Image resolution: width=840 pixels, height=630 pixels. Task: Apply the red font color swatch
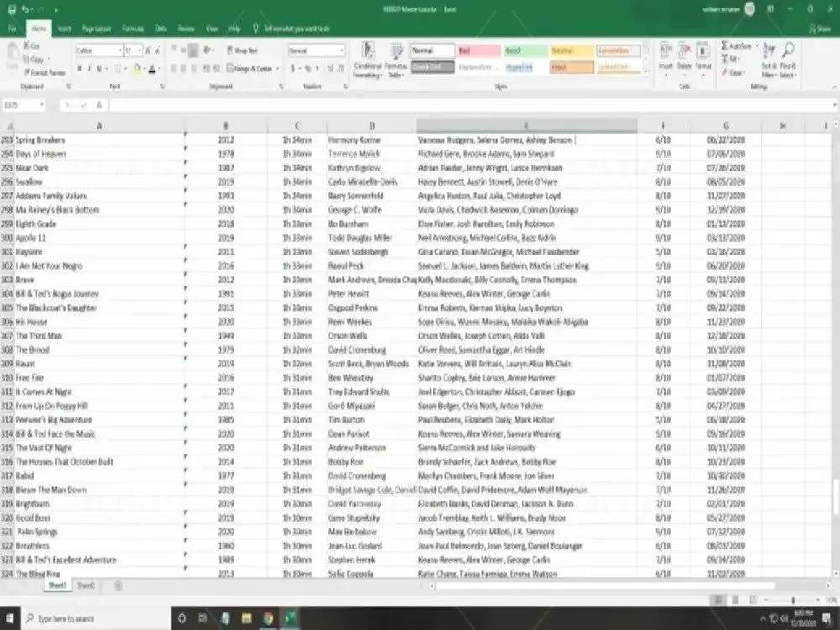(x=475, y=50)
